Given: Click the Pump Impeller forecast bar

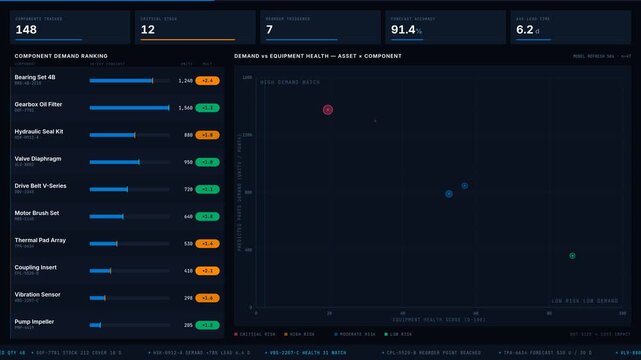Looking at the screenshot, I should (x=129, y=325).
